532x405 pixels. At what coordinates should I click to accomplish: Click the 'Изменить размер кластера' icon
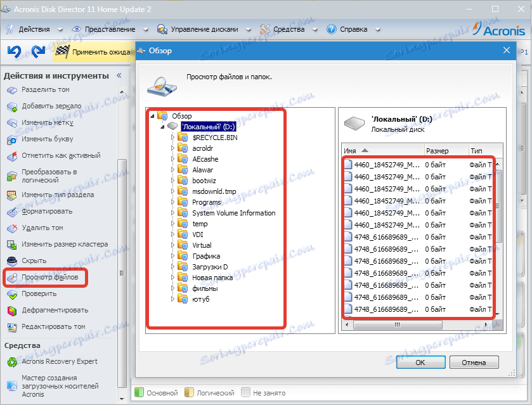12,245
